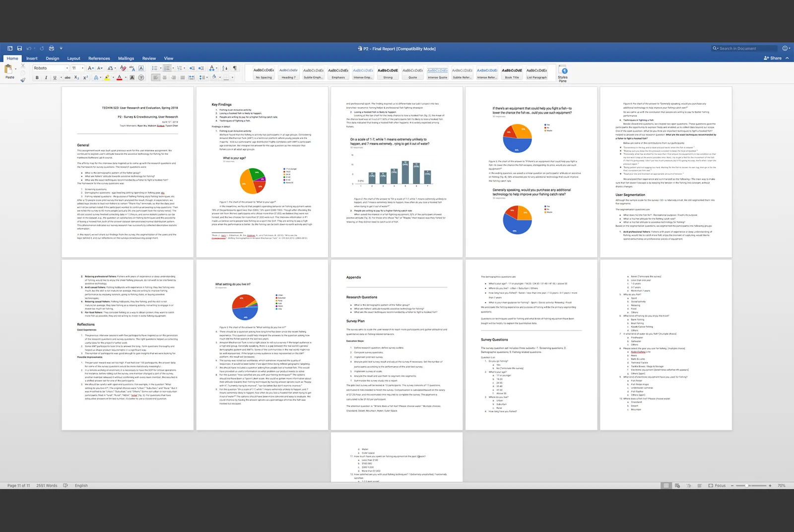Apply the red font color swatch button

(x=119, y=77)
